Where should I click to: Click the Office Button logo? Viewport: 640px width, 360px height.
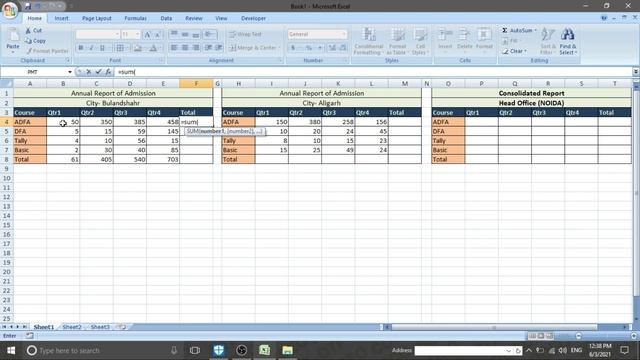[9, 10]
